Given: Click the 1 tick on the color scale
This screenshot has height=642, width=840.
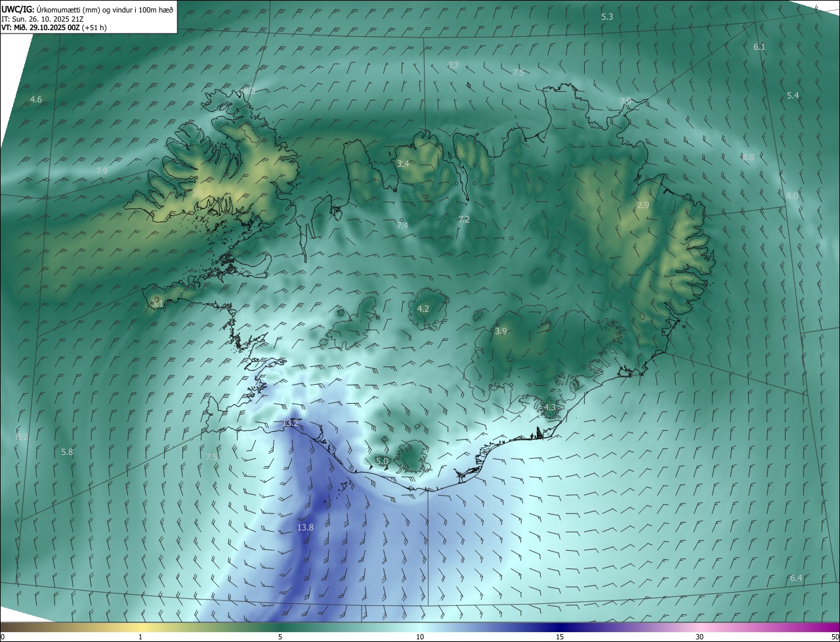Looking at the screenshot, I should pyautogui.click(x=140, y=637).
